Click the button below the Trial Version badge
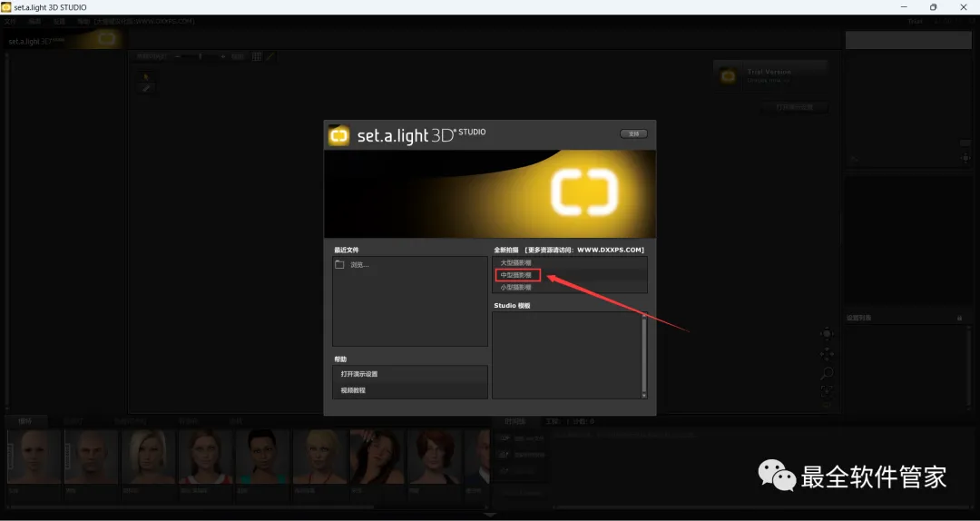 (794, 108)
